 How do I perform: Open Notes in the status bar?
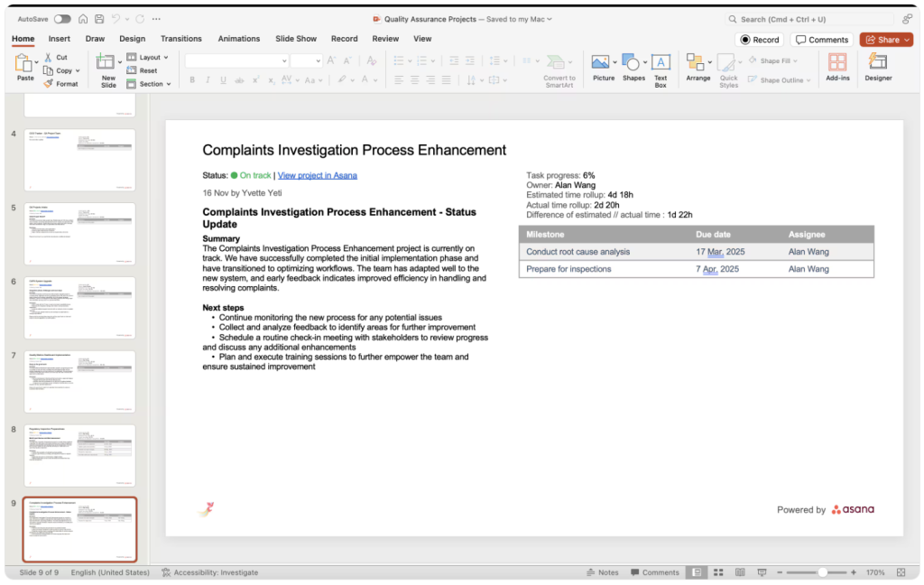click(602, 572)
